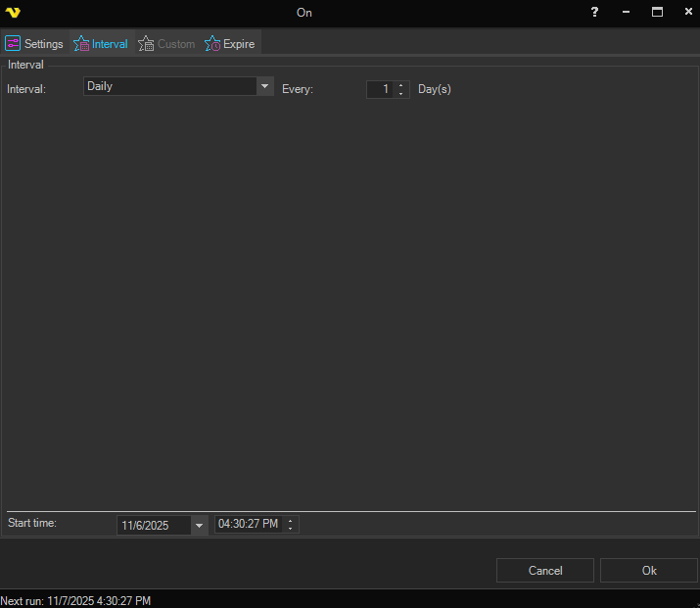700x608 pixels.
Task: Click the Every number input field
Action: 380,89
